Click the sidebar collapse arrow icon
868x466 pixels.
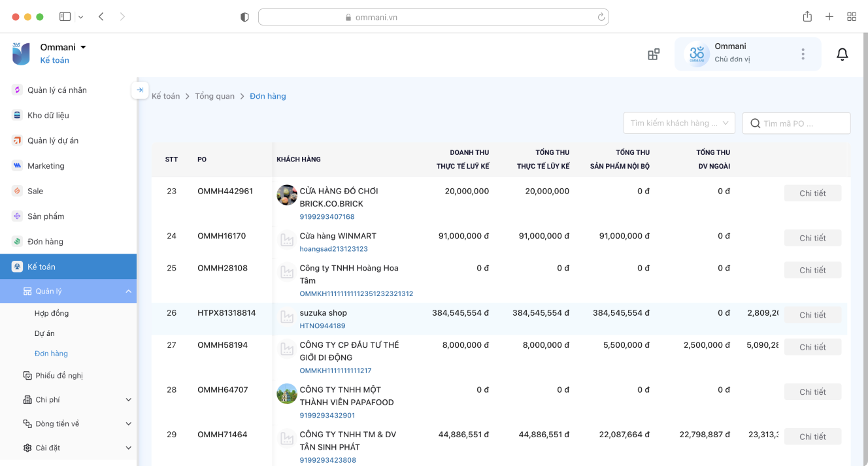click(140, 90)
